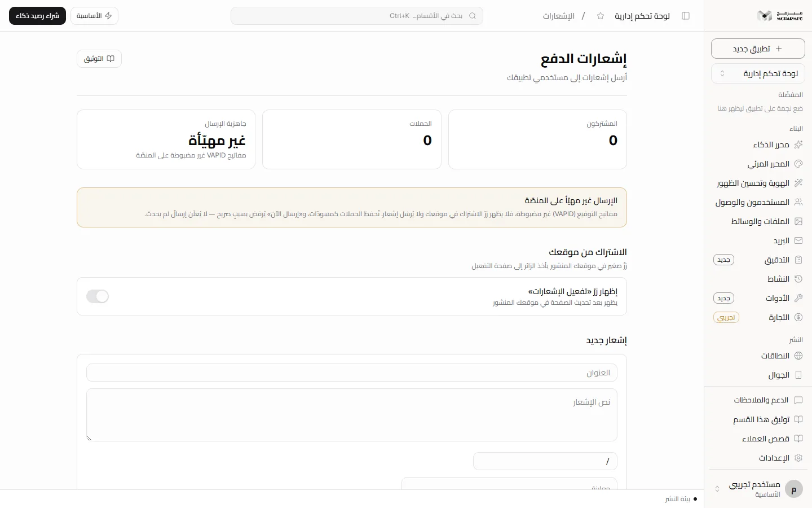Open the التجارة section
The width and height of the screenshot is (812, 508).
click(758, 318)
